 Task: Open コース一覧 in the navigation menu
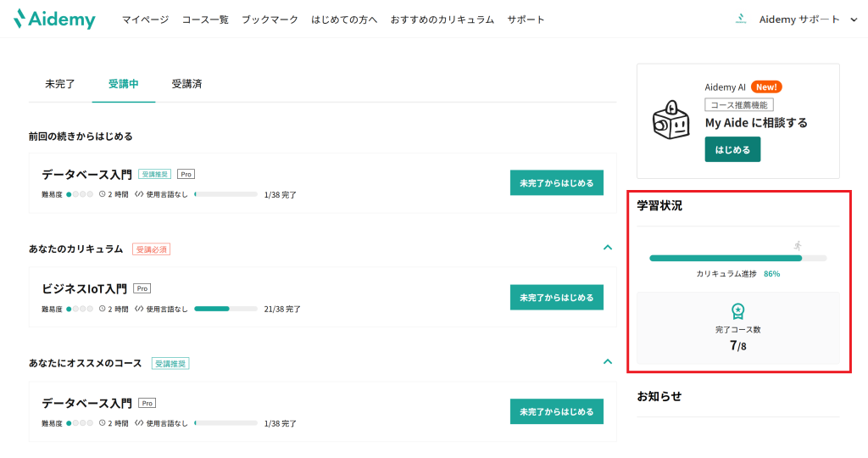205,20
